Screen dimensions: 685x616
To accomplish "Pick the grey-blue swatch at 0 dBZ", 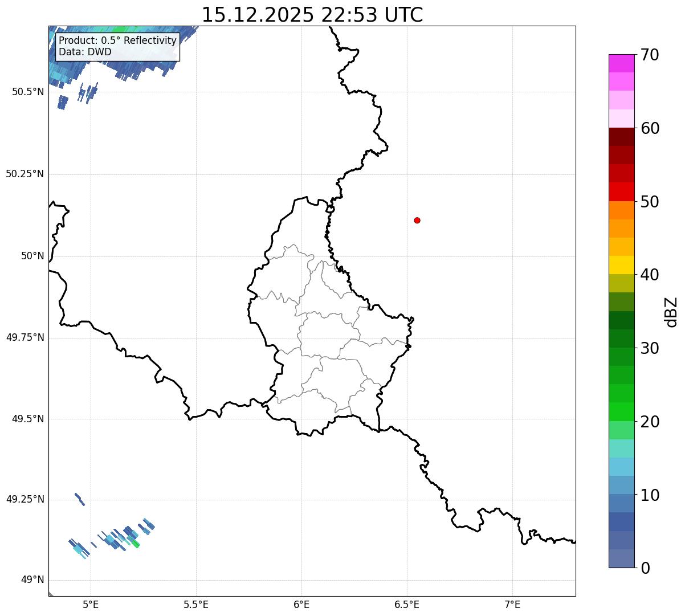I will [x=622, y=559].
